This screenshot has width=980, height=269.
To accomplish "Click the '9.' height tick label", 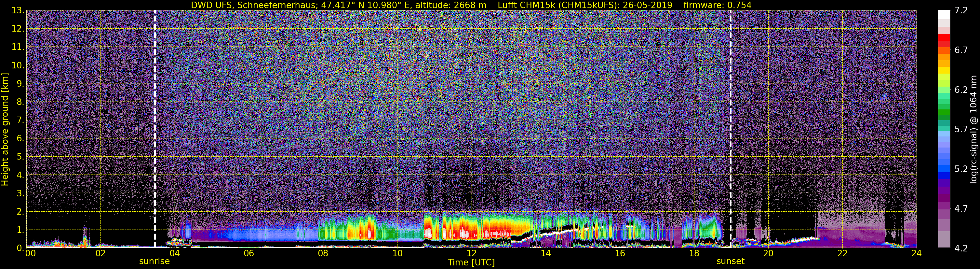I will click(x=20, y=84).
